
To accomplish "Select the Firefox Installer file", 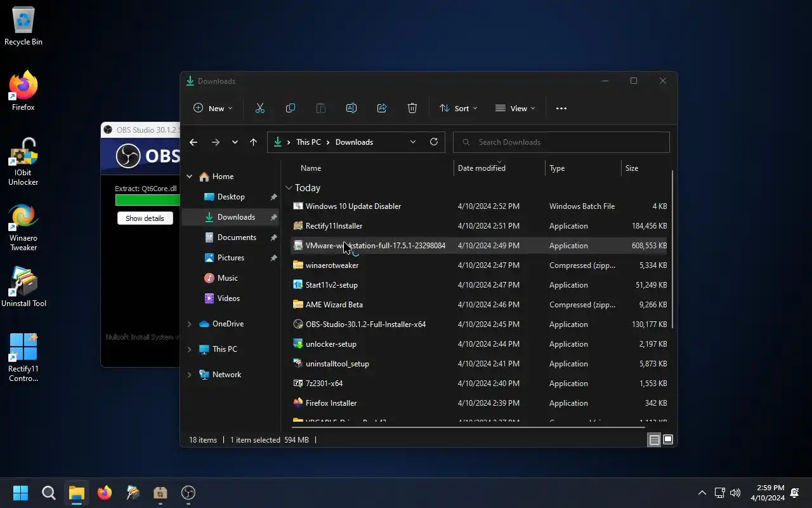I will click(480, 403).
